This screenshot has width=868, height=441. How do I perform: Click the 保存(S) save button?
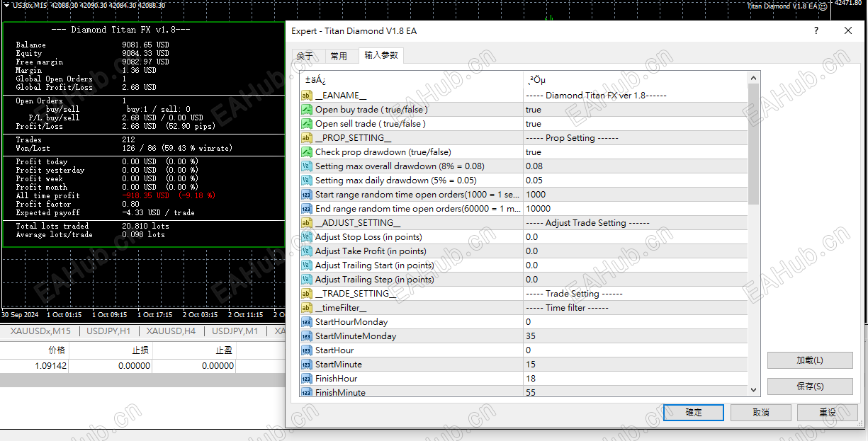click(x=810, y=386)
